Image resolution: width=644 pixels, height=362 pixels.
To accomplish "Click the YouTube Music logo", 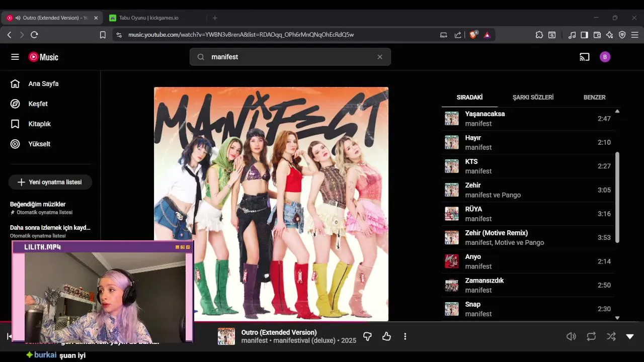I will pos(43,57).
